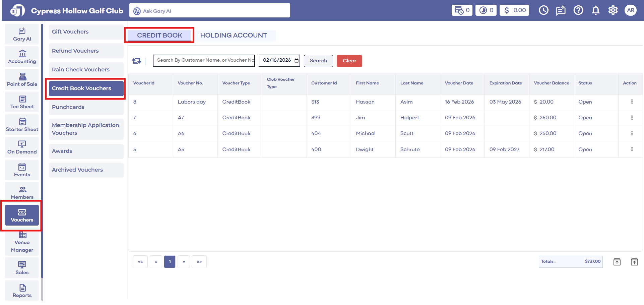Click the red Clear button
Viewport: 644px width, 305px height.
click(349, 61)
